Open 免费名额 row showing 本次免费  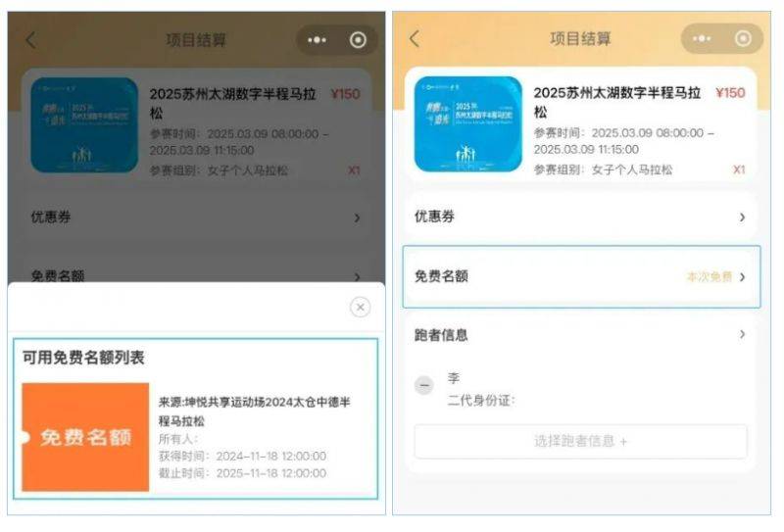581,276
